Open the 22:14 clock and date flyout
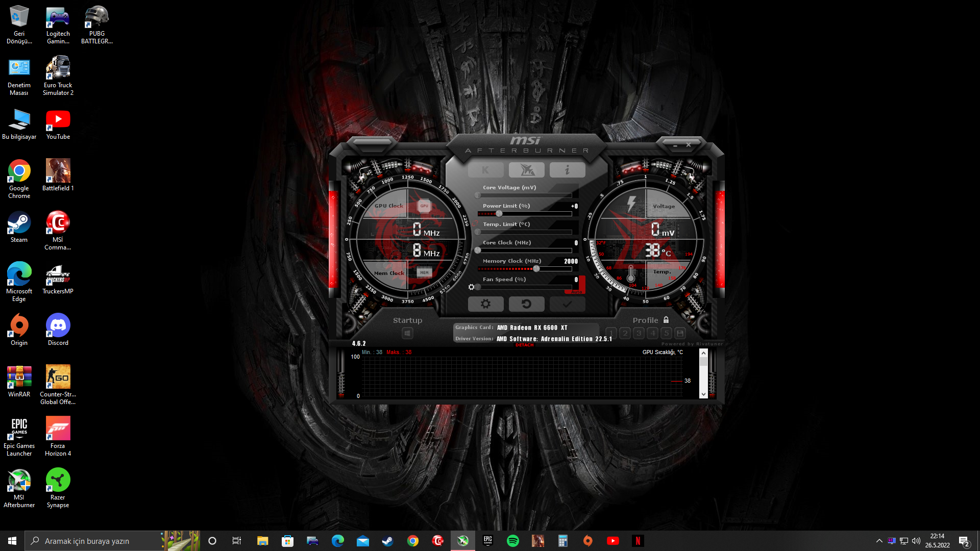The image size is (980, 551). tap(938, 541)
